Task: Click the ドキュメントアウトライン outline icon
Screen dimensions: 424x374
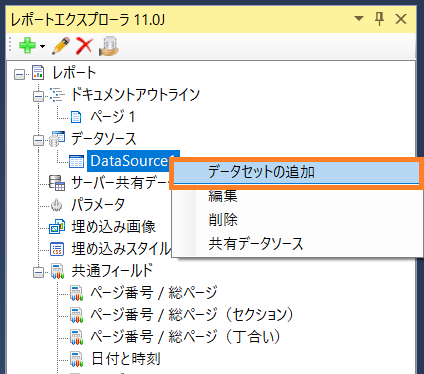Action: click(57, 95)
